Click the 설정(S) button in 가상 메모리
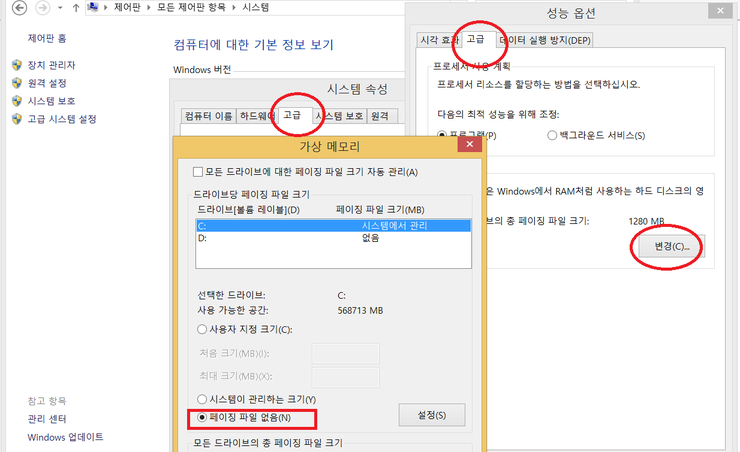Image resolution: width=740 pixels, height=452 pixels. [x=432, y=415]
